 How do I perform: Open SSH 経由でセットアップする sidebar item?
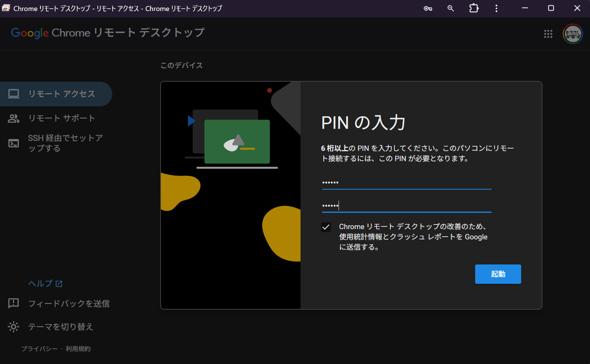[x=56, y=143]
